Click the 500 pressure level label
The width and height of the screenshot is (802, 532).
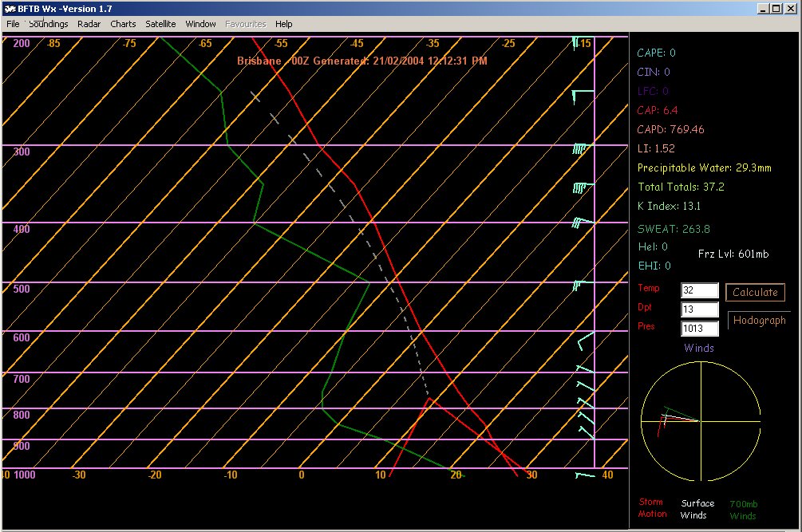click(22, 289)
